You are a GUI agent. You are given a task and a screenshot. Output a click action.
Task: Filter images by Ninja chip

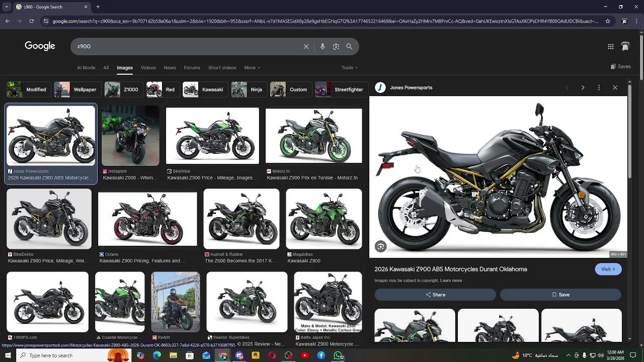[x=248, y=89]
